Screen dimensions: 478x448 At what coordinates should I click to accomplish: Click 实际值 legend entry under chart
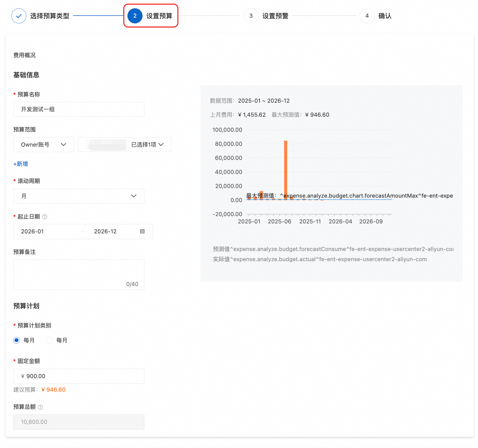tap(320, 259)
